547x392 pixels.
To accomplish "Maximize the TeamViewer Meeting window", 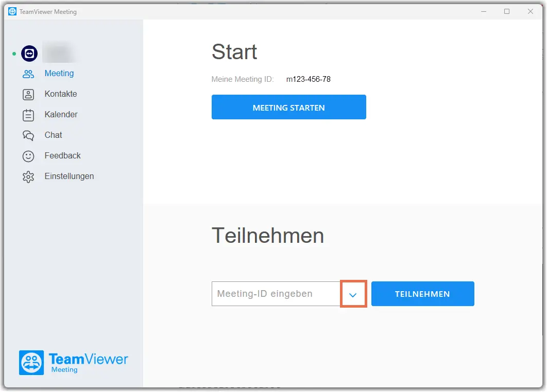I will point(507,11).
